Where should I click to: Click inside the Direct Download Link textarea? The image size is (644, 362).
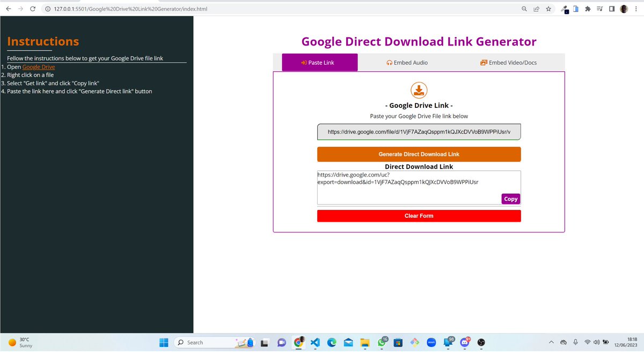(x=419, y=187)
